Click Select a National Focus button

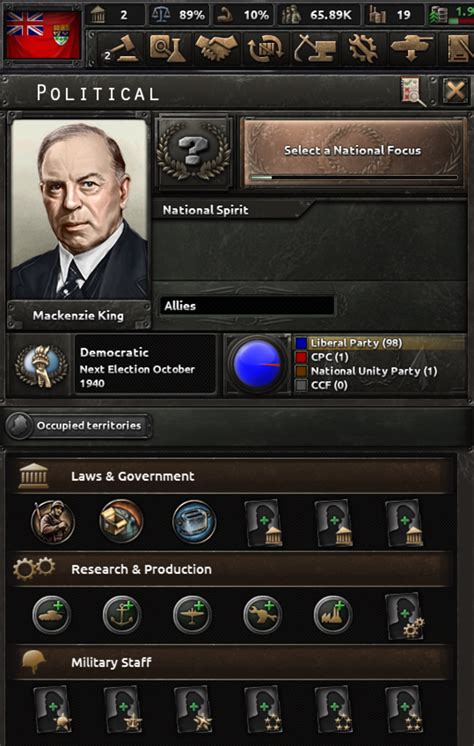click(x=353, y=151)
